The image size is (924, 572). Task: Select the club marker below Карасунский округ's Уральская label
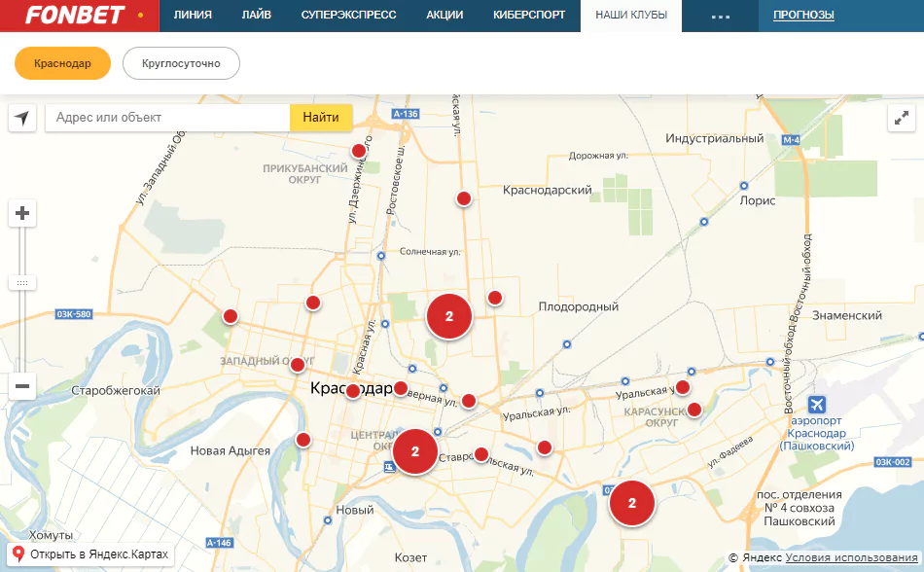(694, 410)
